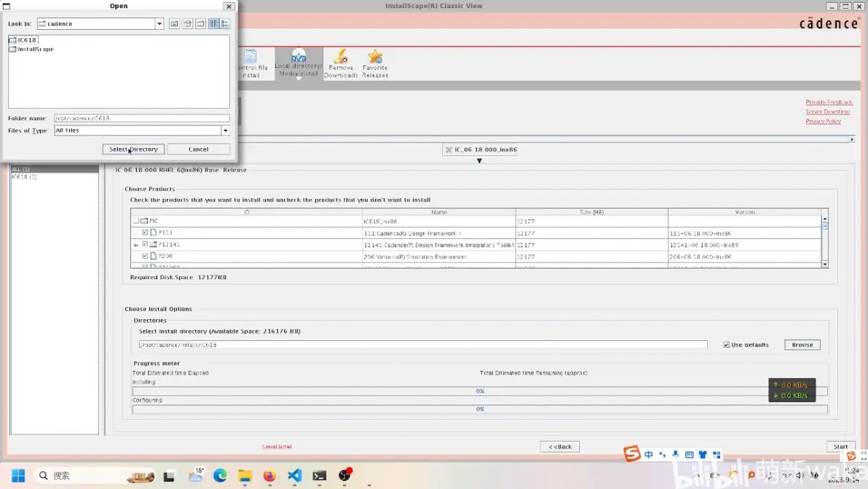Select the IC618 folder

[x=23, y=40]
